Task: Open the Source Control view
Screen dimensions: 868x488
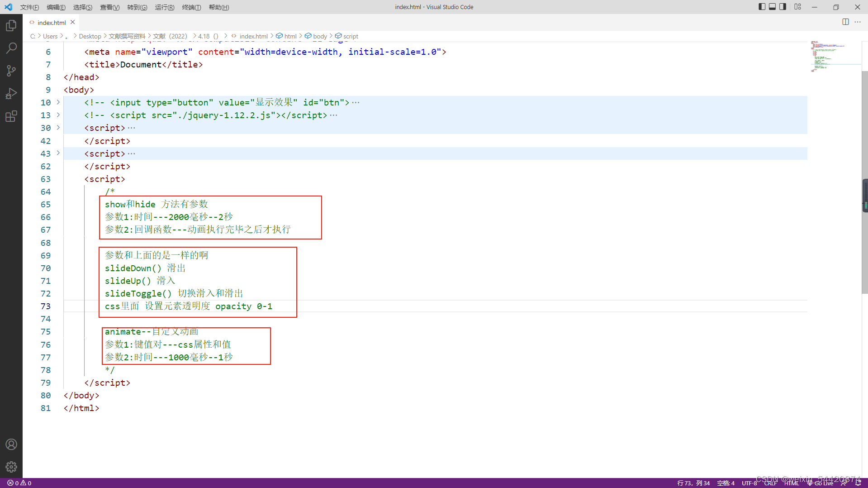Action: pyautogui.click(x=11, y=71)
